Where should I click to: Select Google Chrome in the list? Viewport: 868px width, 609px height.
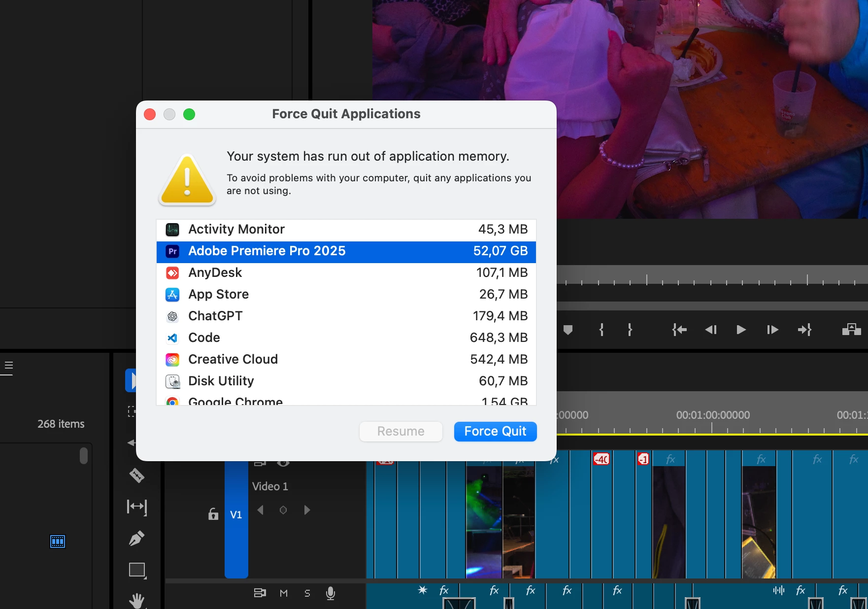(x=346, y=400)
